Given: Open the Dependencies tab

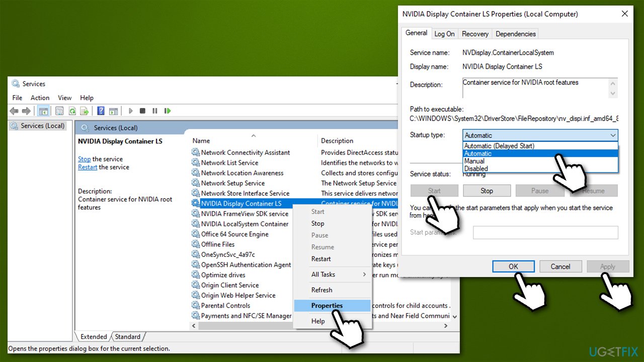Looking at the screenshot, I should (x=515, y=34).
